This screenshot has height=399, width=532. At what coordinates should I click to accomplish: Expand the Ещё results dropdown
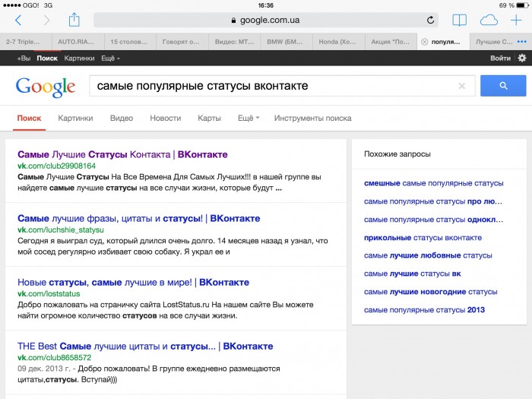pos(249,118)
